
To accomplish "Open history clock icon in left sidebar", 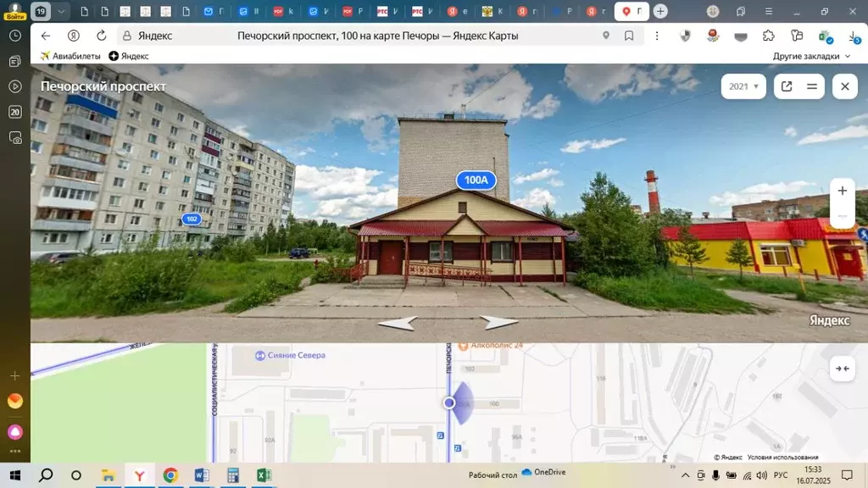I will pos(15,36).
